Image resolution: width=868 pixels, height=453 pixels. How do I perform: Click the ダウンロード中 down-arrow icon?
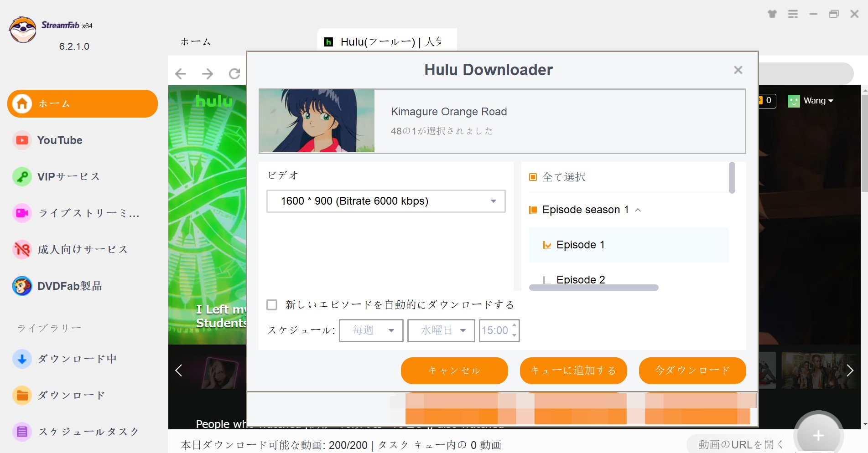click(x=22, y=359)
